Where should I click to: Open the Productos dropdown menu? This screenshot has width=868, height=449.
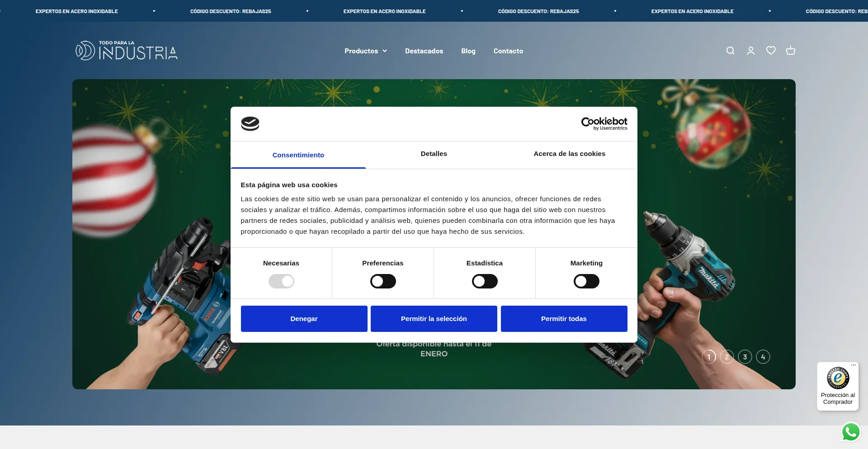point(365,51)
